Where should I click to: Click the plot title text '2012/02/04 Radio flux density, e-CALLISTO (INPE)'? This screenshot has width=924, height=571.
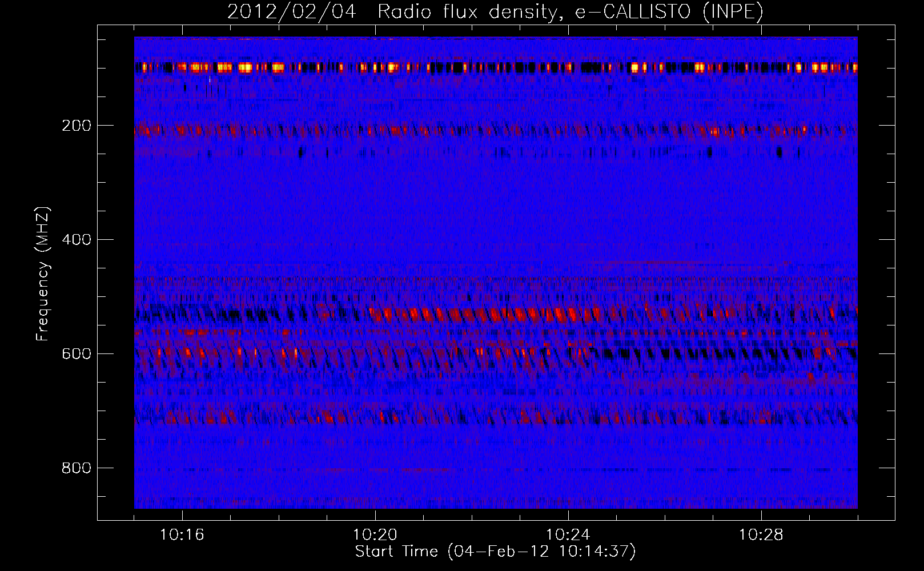495,12
